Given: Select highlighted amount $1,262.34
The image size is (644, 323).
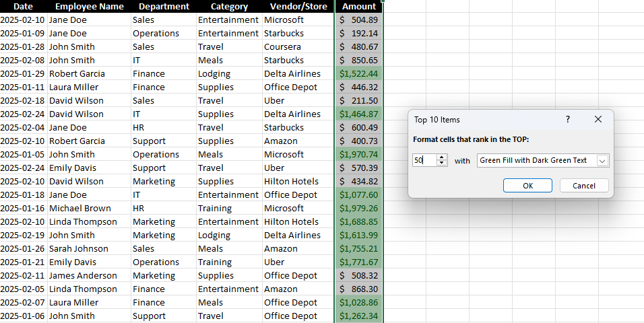Looking at the screenshot, I should tap(359, 316).
